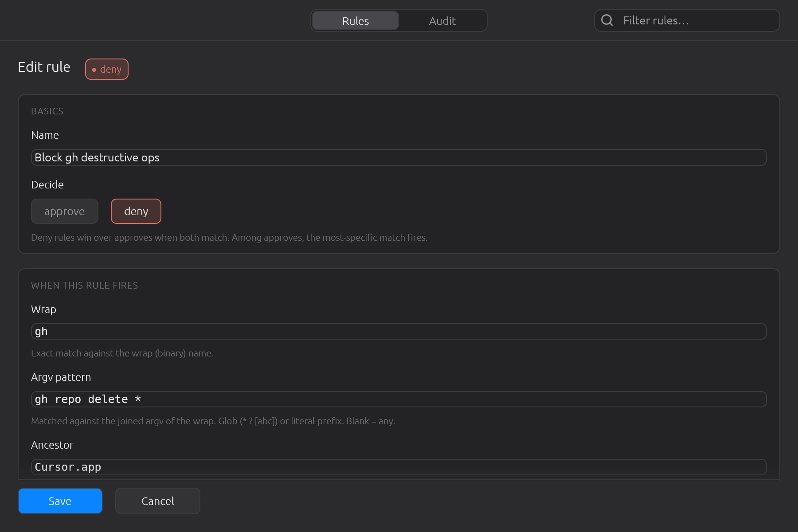Click the "Argv pattern" label
This screenshot has width=798, height=532.
(x=61, y=377)
